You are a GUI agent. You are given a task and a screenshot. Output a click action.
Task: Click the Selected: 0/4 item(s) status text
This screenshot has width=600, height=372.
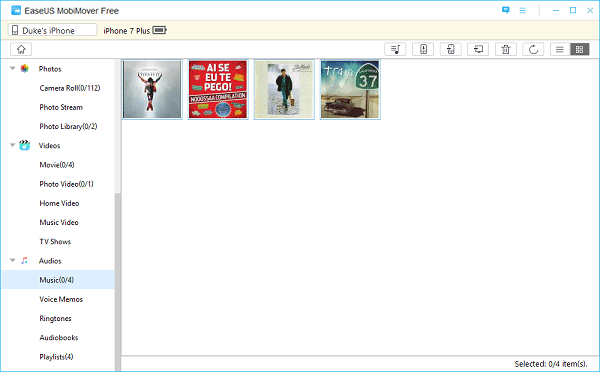point(551,364)
